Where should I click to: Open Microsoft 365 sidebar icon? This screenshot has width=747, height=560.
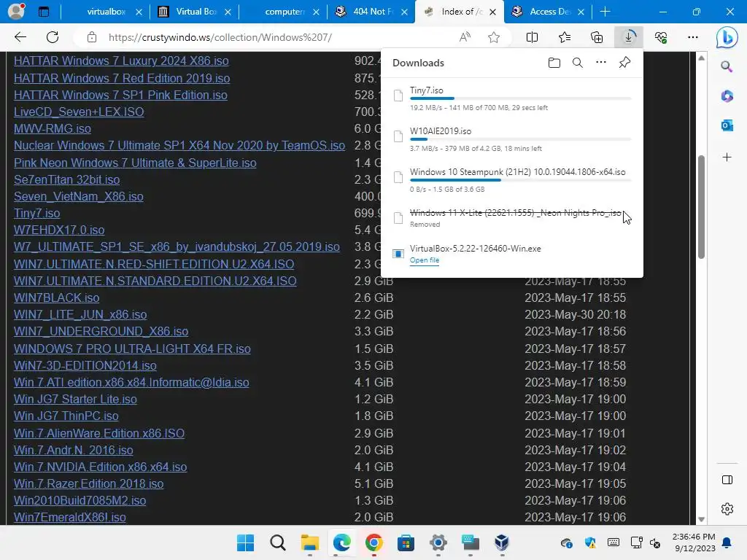pyautogui.click(x=727, y=96)
